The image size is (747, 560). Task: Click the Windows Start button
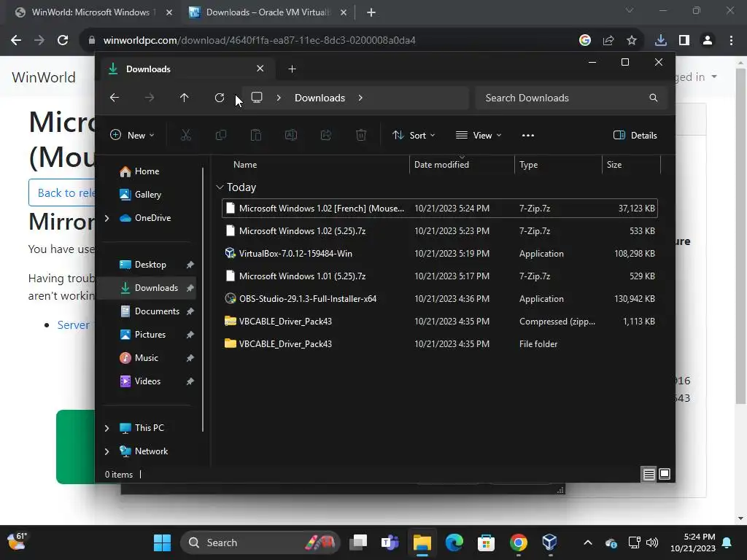point(163,542)
